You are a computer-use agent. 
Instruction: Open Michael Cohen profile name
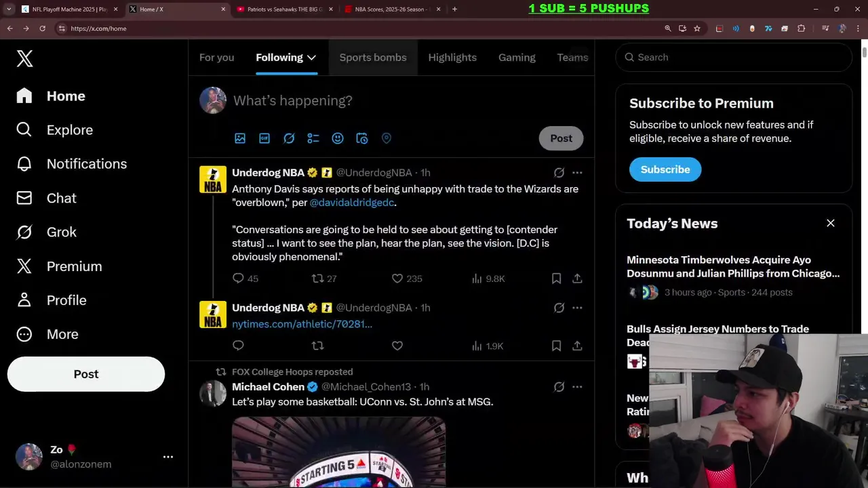click(x=268, y=387)
